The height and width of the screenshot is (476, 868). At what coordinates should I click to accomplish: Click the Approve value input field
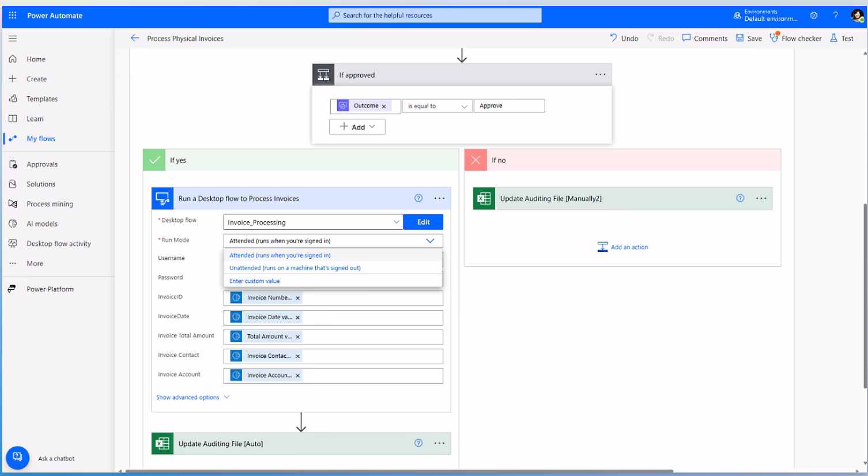click(x=509, y=106)
